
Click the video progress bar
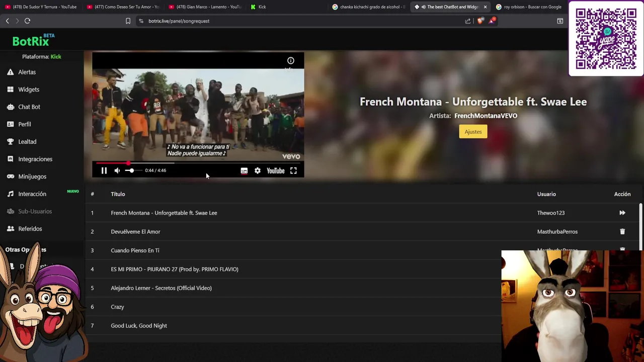point(198,163)
